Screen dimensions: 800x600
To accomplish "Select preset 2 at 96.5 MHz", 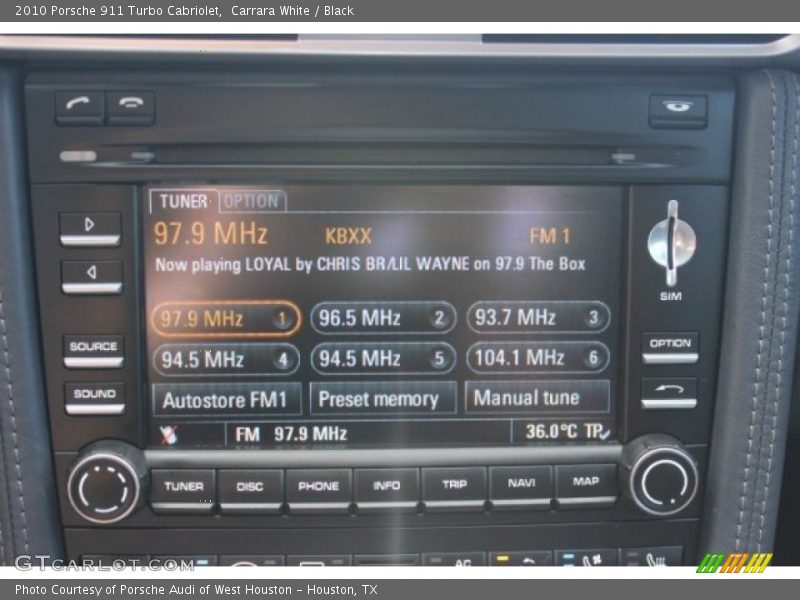I will (383, 318).
